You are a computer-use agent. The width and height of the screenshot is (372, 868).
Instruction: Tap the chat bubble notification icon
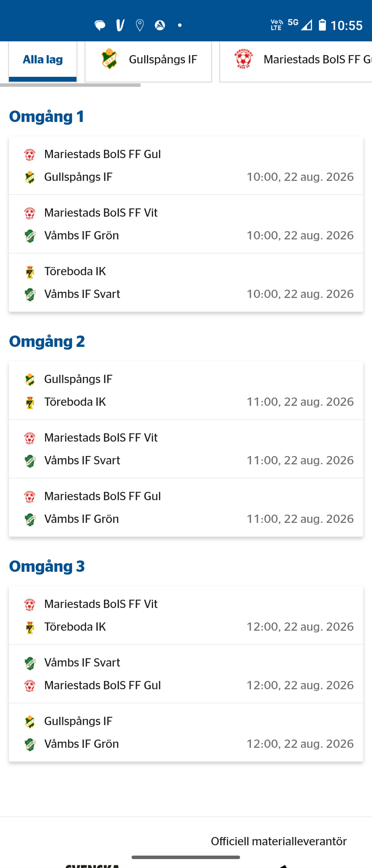click(x=100, y=25)
